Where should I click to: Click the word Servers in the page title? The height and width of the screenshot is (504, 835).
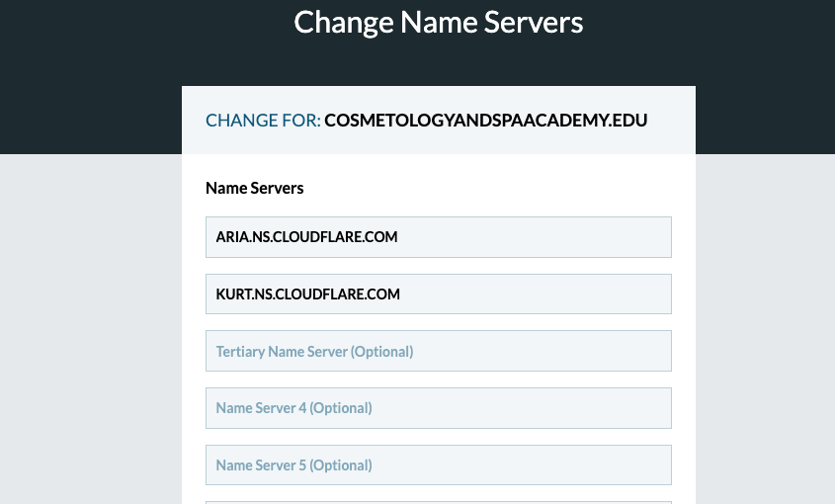click(534, 23)
